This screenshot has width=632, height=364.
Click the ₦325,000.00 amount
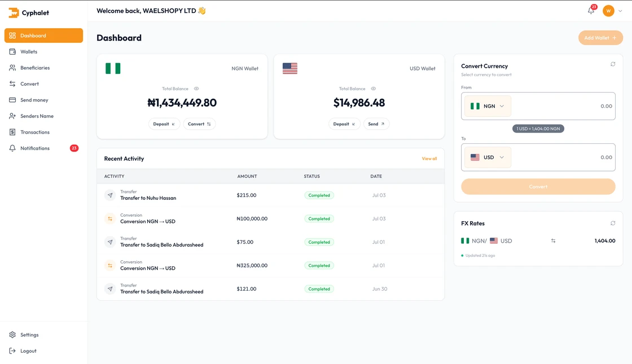252,266
